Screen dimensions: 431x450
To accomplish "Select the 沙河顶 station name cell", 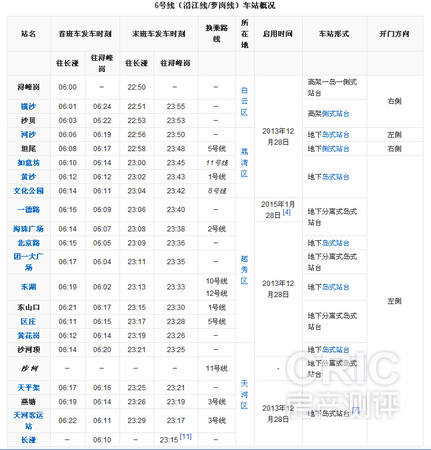I will click(x=28, y=349).
